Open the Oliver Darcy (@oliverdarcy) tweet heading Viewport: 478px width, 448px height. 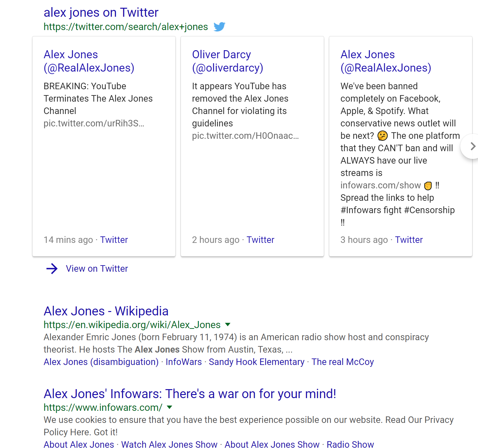(x=227, y=61)
